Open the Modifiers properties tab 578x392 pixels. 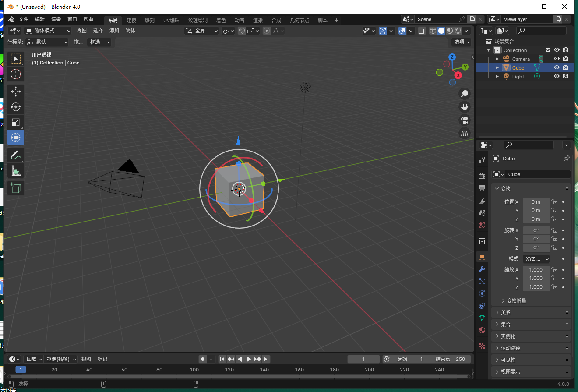pyautogui.click(x=482, y=269)
